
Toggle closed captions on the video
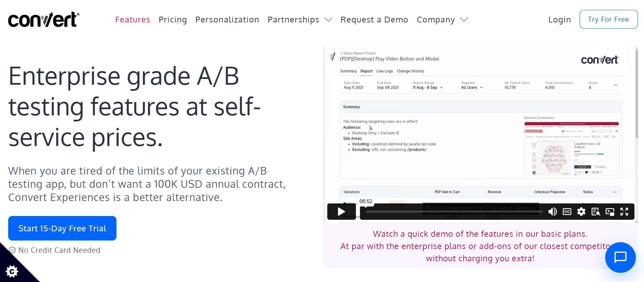[567, 212]
